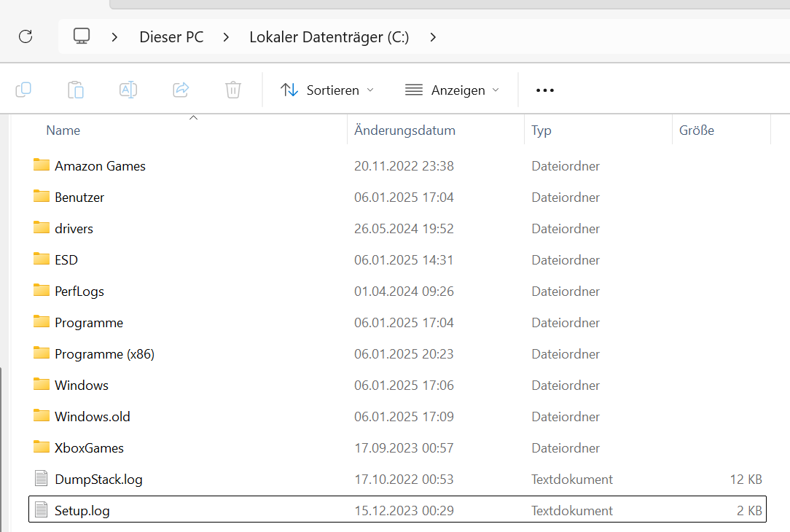The width and height of the screenshot is (790, 532).
Task: Click the Delete trash icon
Action: point(232,90)
